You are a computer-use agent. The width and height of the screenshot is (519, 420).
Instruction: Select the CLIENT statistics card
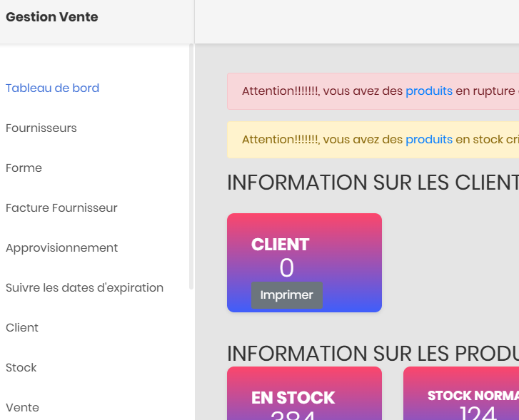304,262
